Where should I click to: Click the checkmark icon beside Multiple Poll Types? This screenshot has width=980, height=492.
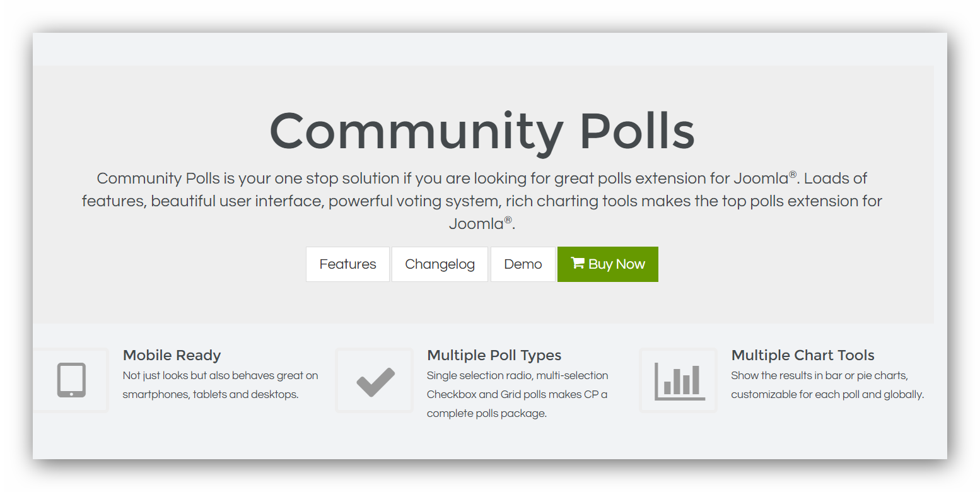[x=375, y=382]
